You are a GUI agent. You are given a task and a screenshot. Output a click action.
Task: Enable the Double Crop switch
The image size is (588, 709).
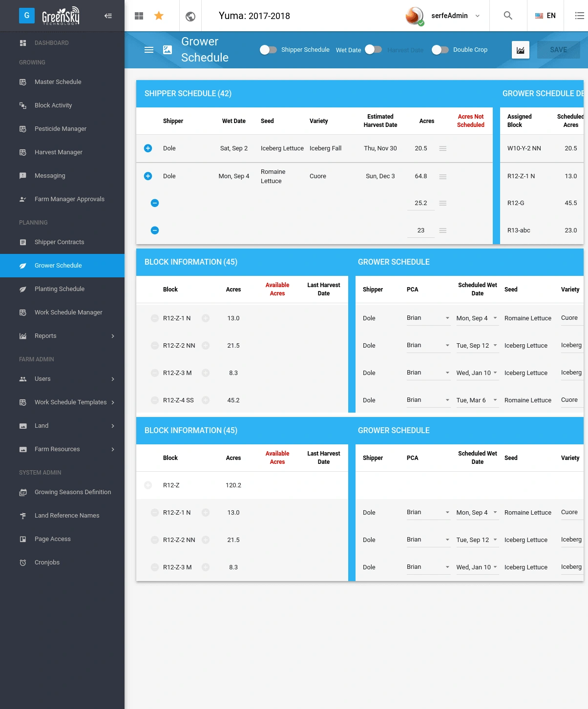pyautogui.click(x=440, y=50)
